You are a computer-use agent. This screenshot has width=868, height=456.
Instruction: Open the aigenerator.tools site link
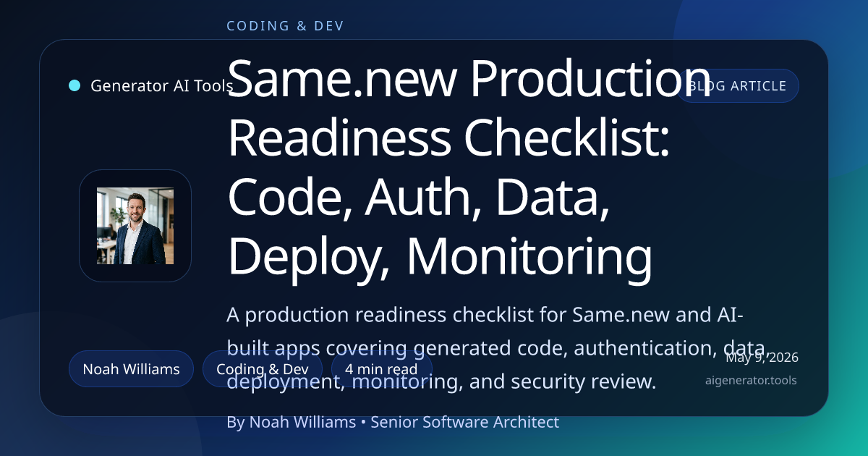click(x=751, y=380)
